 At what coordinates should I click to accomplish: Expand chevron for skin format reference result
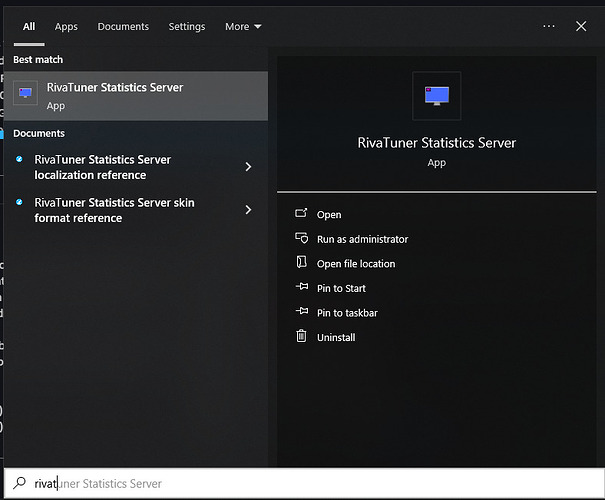click(248, 210)
